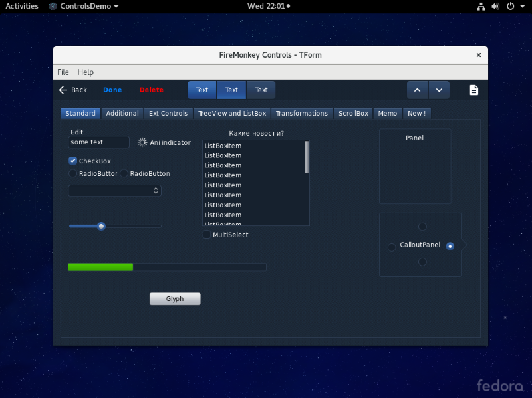Open the ControlsDemo app menu
The height and width of the screenshot is (398, 532).
tap(84, 6)
